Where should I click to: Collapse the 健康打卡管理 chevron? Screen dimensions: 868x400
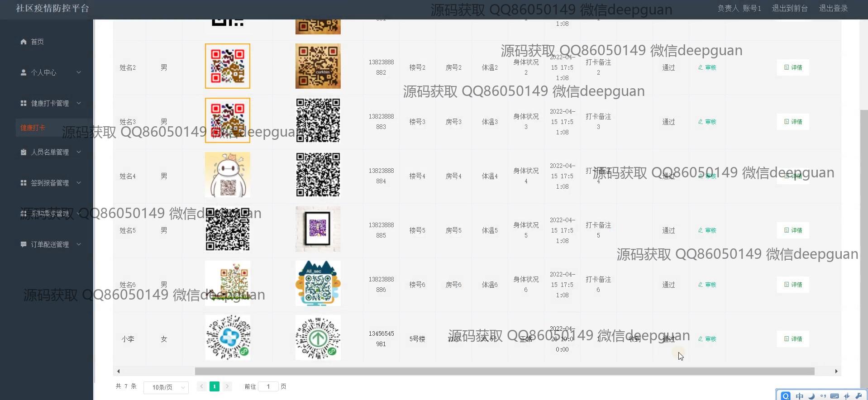[79, 103]
